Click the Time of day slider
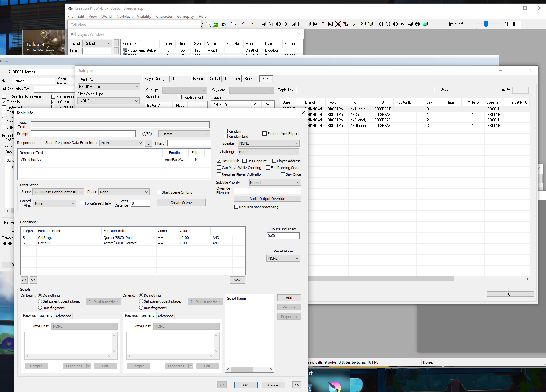Viewport: 546px width, 392px height. 486,24
